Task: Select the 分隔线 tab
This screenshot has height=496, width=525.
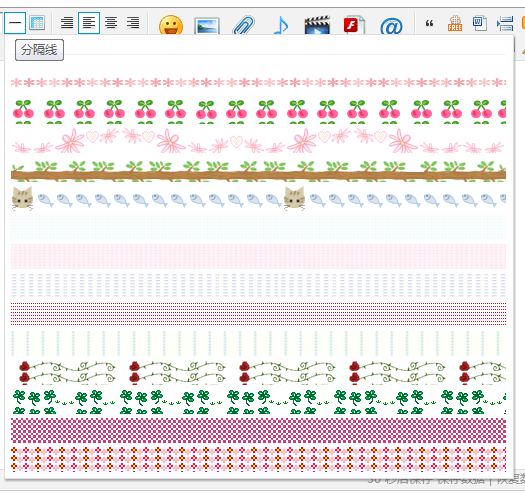Action: (40, 50)
